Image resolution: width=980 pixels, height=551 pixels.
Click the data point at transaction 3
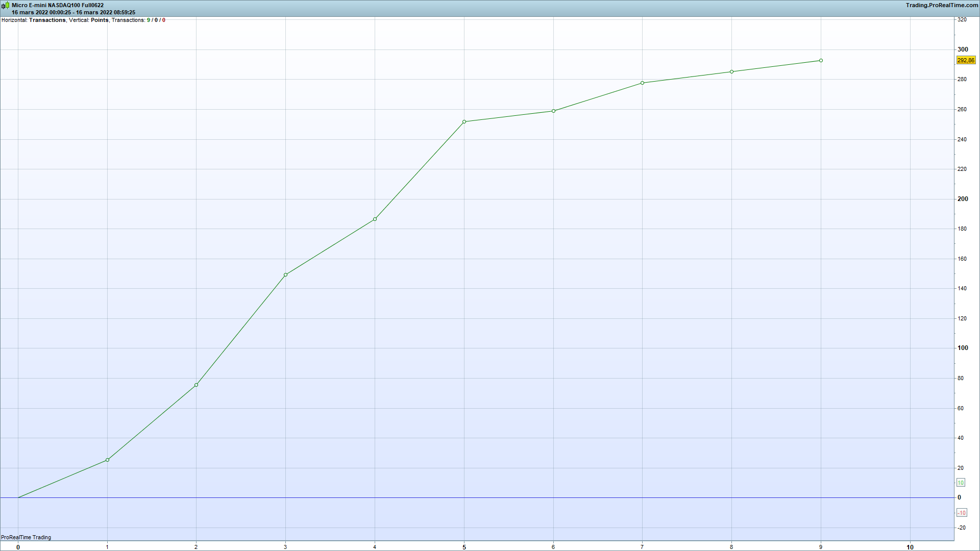point(285,275)
